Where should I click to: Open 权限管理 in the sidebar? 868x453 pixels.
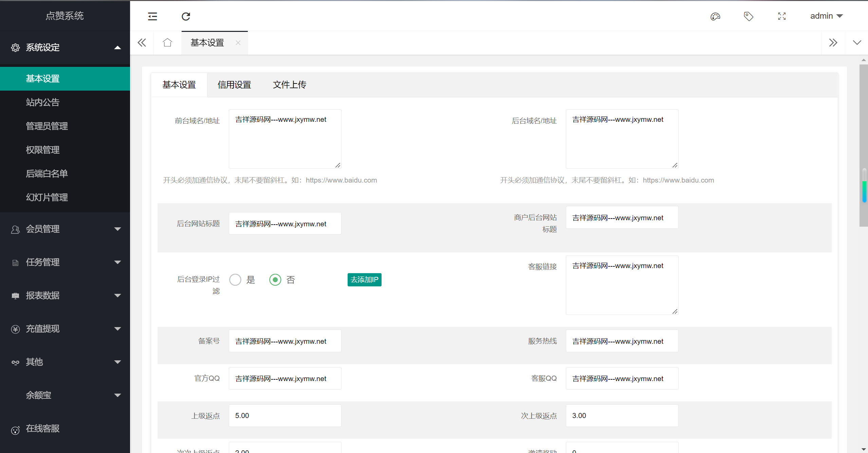point(65,150)
